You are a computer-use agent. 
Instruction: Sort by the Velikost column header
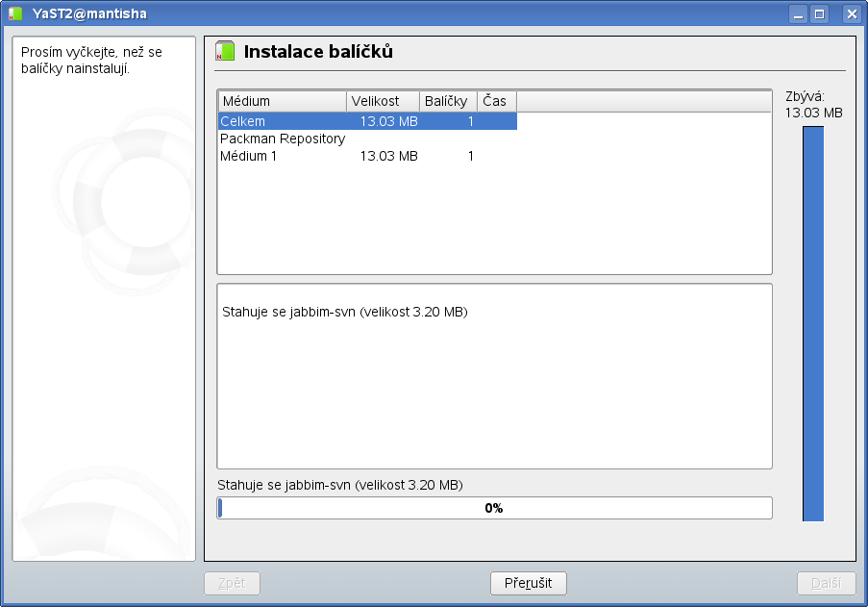[384, 101]
